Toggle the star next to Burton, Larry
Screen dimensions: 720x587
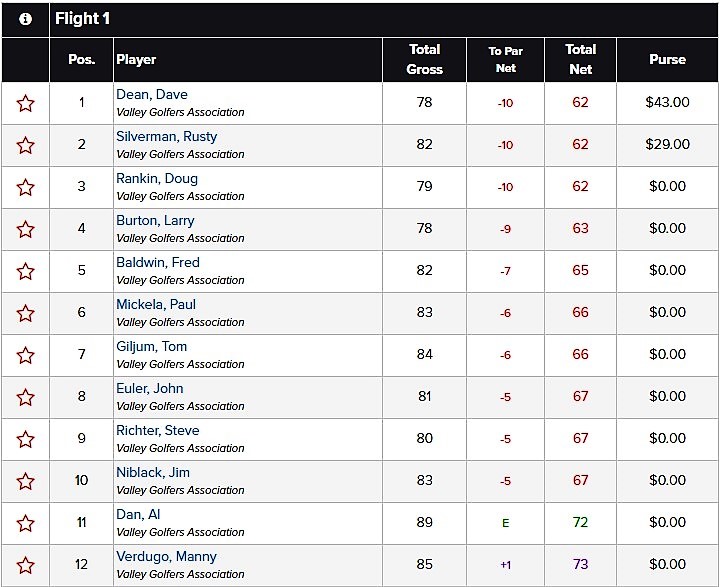coord(25,230)
